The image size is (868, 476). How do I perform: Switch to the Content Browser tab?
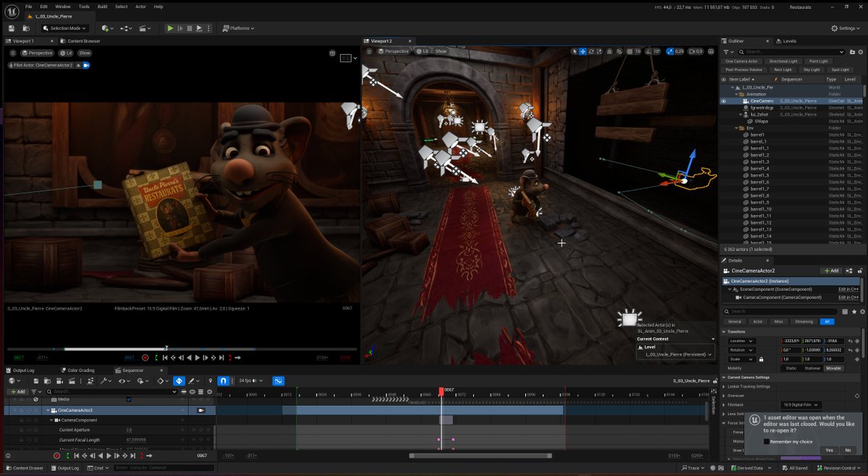(x=80, y=41)
